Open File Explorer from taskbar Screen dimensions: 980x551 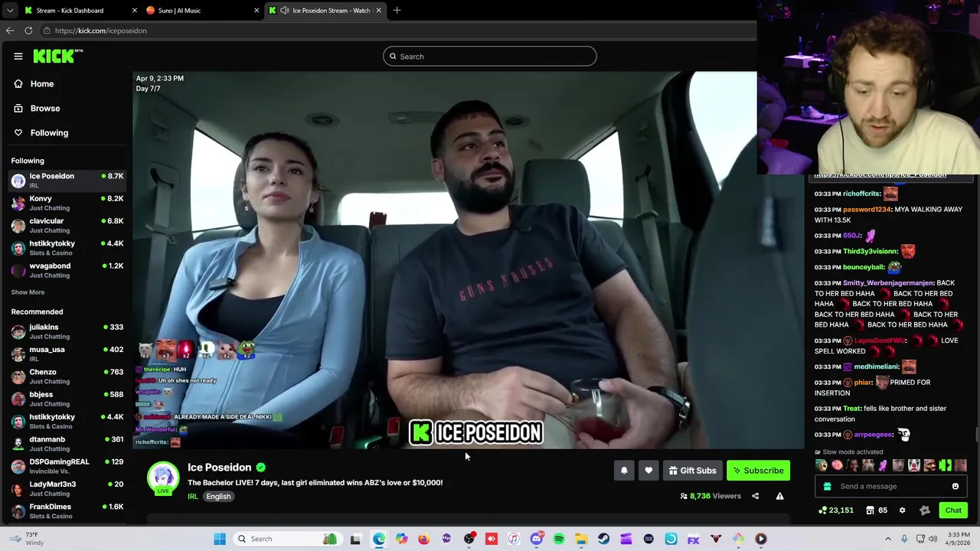581,540
